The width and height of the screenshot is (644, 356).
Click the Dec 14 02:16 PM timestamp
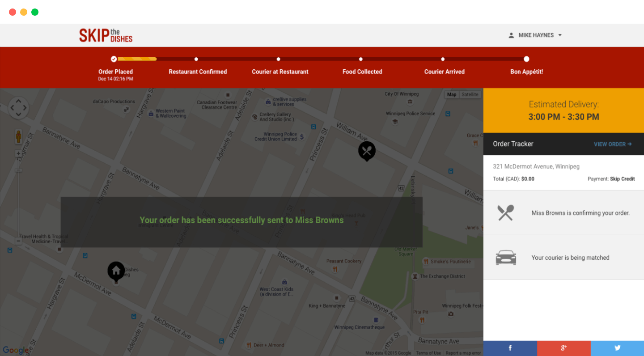pyautogui.click(x=115, y=79)
